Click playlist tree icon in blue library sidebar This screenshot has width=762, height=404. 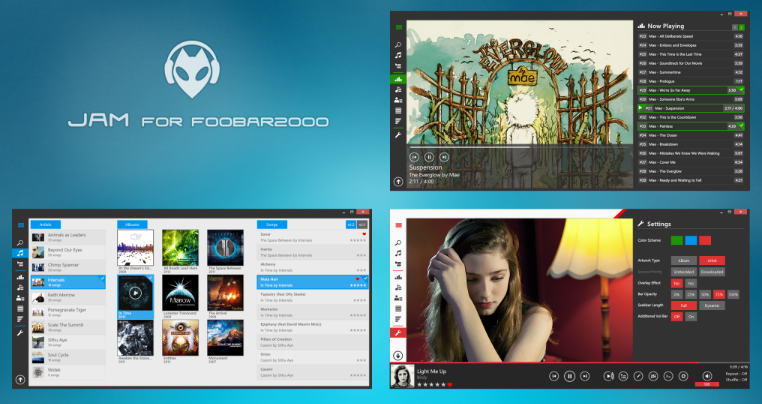pos(20,264)
